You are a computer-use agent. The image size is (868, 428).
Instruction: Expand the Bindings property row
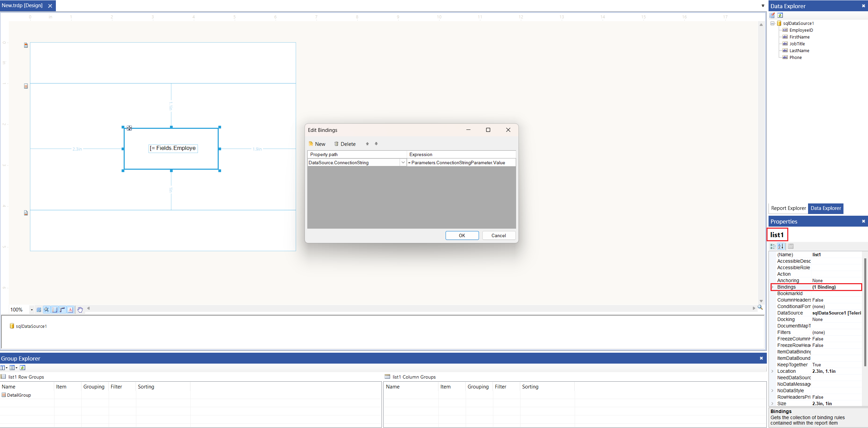pos(772,287)
